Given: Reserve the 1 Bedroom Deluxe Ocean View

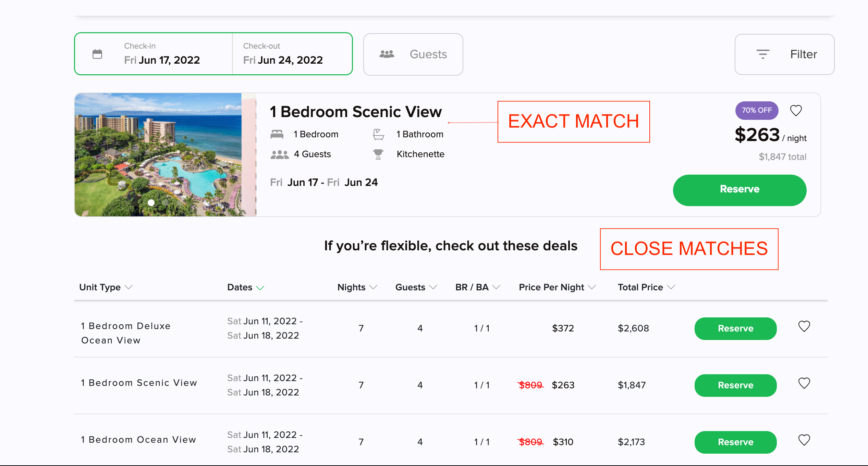Looking at the screenshot, I should coord(735,328).
